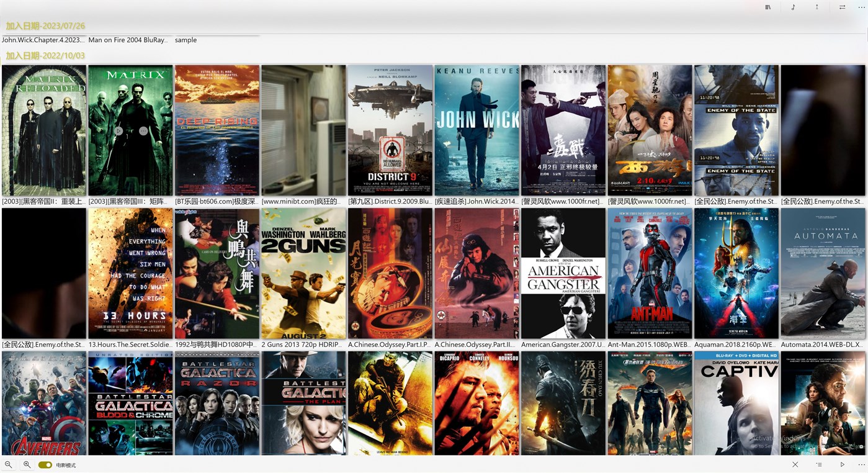Open the Matrix Reloaded poster
The height and width of the screenshot is (473, 868).
[x=44, y=130]
